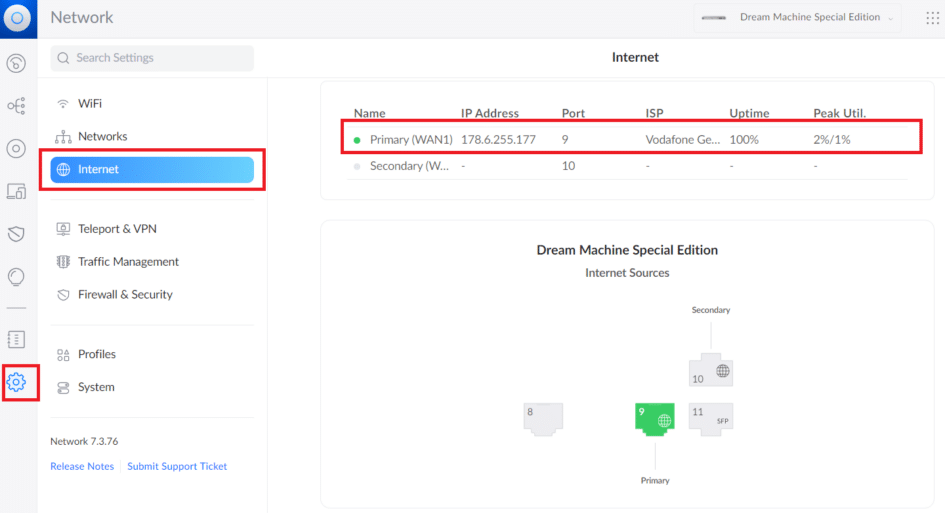The image size is (945, 513).
Task: Open the UniFi Devices circle icon
Action: coord(16,149)
